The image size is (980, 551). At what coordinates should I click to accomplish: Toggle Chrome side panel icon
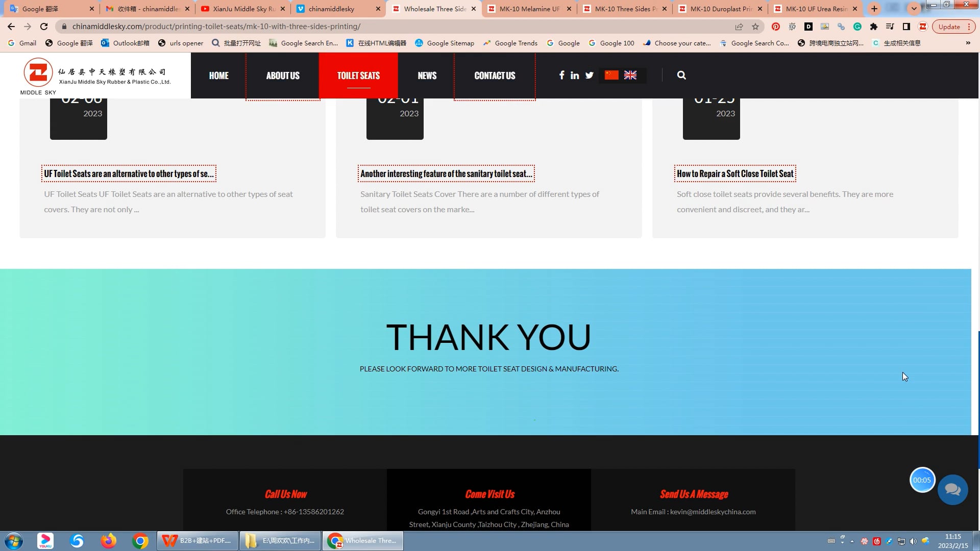point(906,27)
